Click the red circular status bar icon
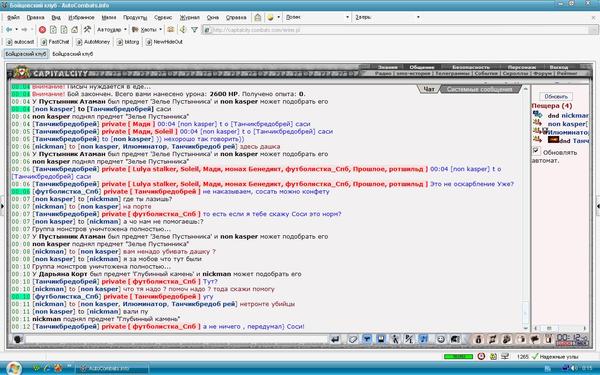This screenshot has height=375, width=600. tap(481, 356)
